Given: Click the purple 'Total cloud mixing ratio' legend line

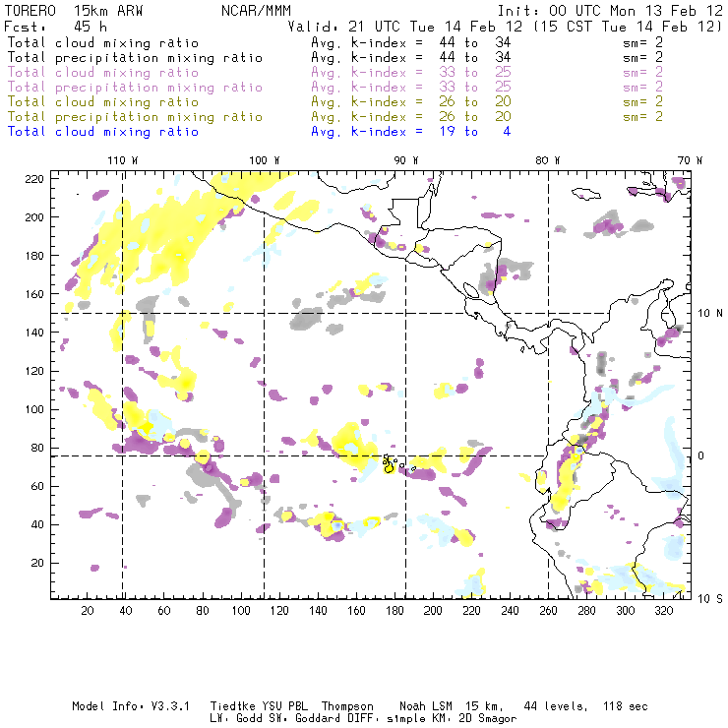Looking at the screenshot, I should (103, 73).
